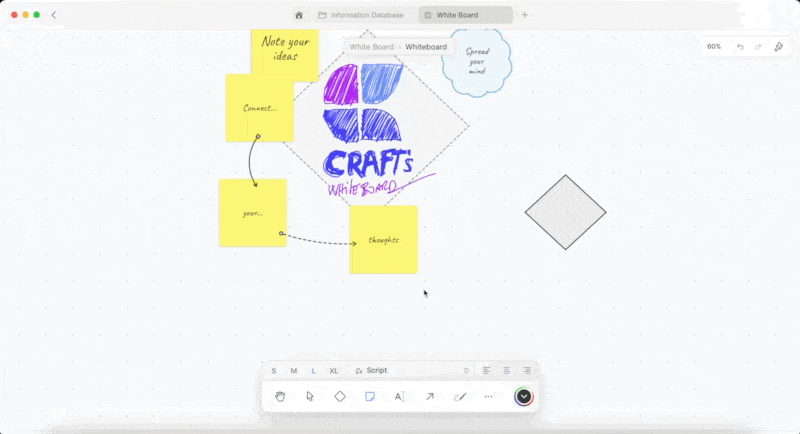Select the 'thoughts' sticky note
This screenshot has height=434, width=800.
pos(384,240)
